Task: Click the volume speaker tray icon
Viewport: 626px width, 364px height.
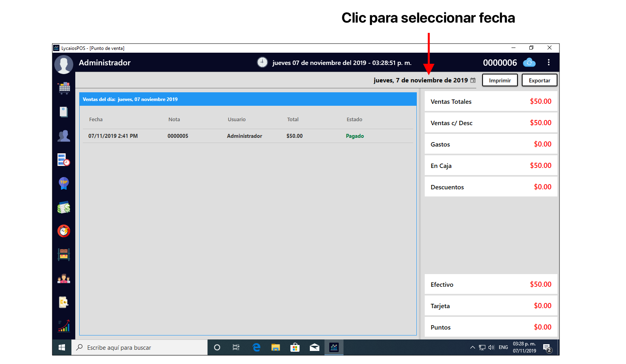Action: coord(491,347)
